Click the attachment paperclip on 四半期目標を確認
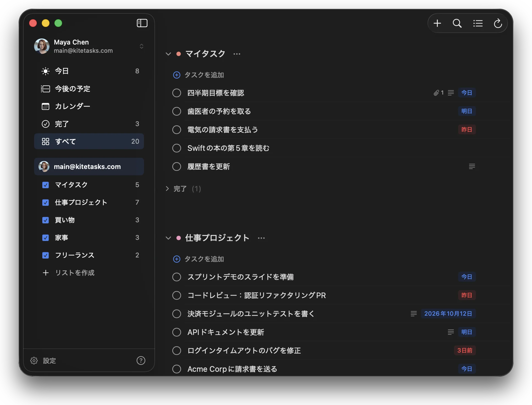Screen dimensions: 532x405 tap(436, 93)
